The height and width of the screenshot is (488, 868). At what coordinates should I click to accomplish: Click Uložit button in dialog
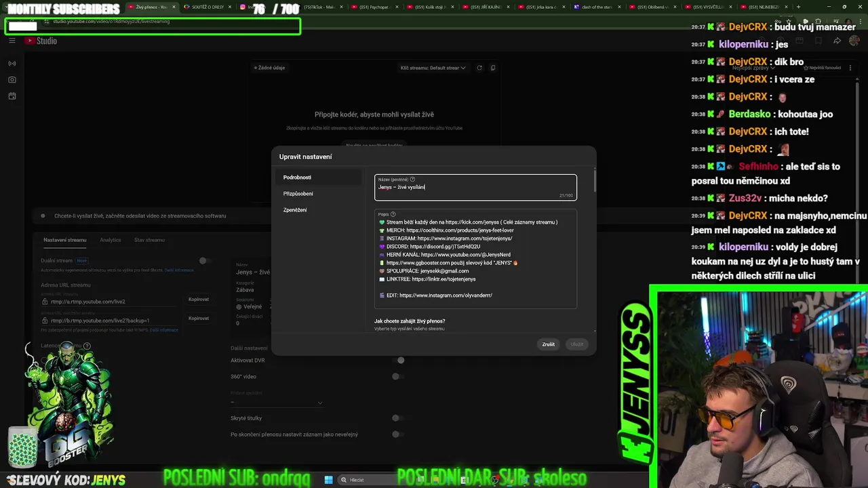click(x=576, y=344)
